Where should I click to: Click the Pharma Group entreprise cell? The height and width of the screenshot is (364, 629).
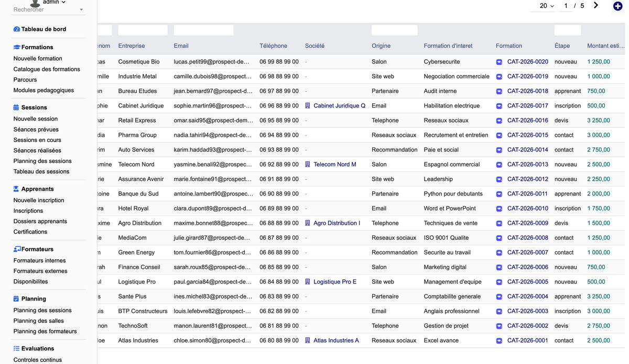pyautogui.click(x=137, y=135)
